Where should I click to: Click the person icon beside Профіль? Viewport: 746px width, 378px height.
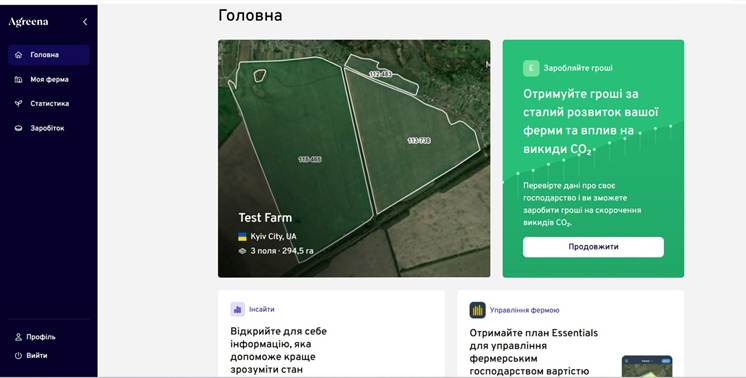point(18,337)
